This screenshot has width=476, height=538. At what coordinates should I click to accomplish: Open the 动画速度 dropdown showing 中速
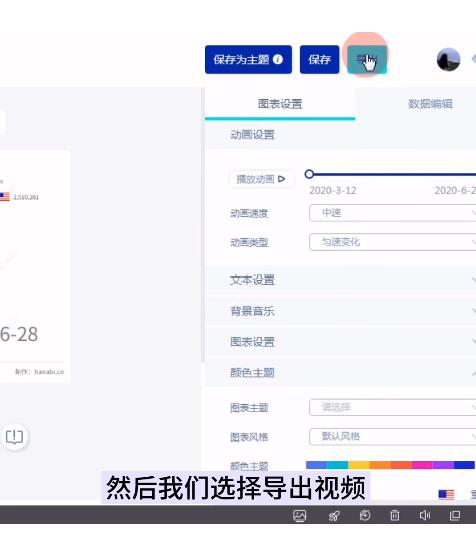(x=392, y=213)
